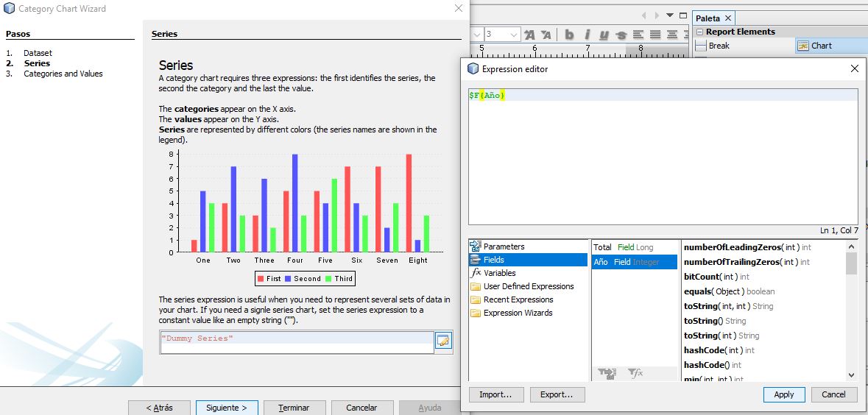The height and width of the screenshot is (415, 868).
Task: Select Categories and Values step
Action: pyautogui.click(x=63, y=74)
